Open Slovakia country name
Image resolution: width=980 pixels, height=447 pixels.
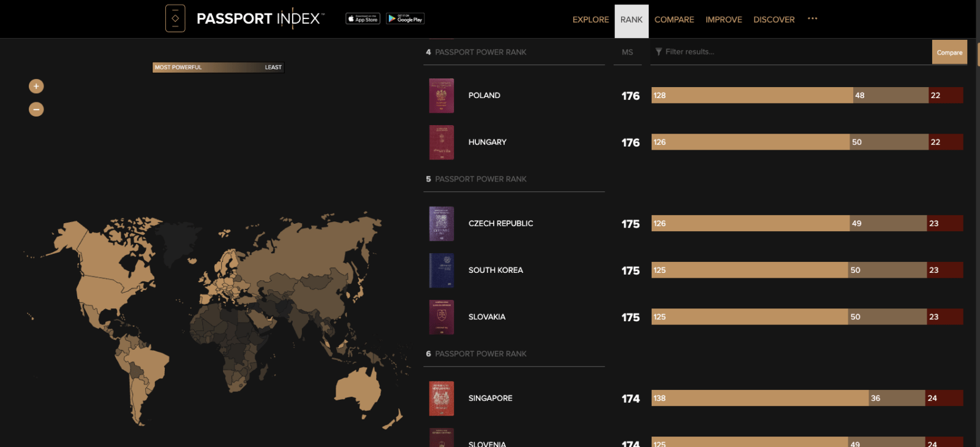point(486,317)
